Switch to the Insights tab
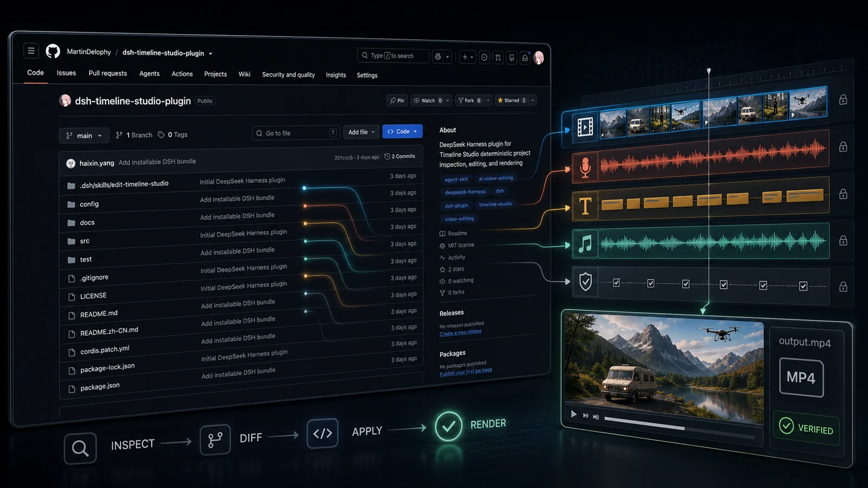 pos(336,75)
